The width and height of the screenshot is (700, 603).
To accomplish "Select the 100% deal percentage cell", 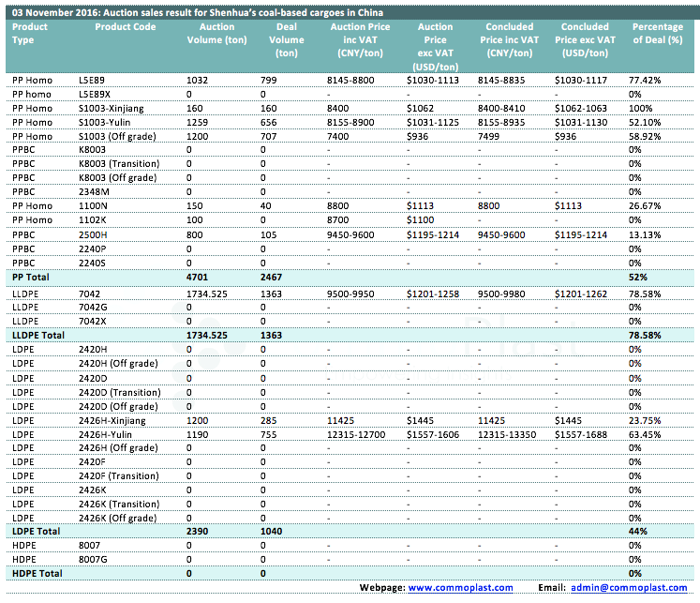I will coord(642,109).
